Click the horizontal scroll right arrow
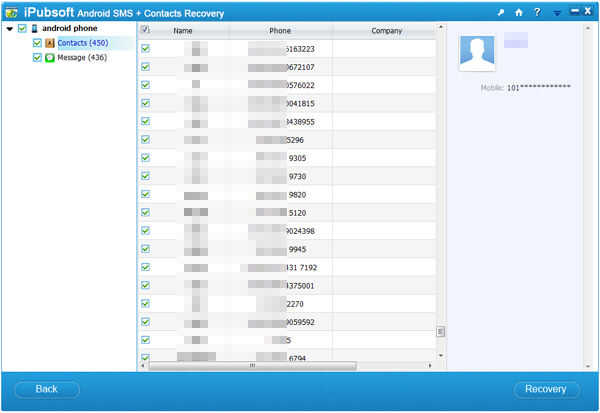The image size is (600, 413). (430, 366)
